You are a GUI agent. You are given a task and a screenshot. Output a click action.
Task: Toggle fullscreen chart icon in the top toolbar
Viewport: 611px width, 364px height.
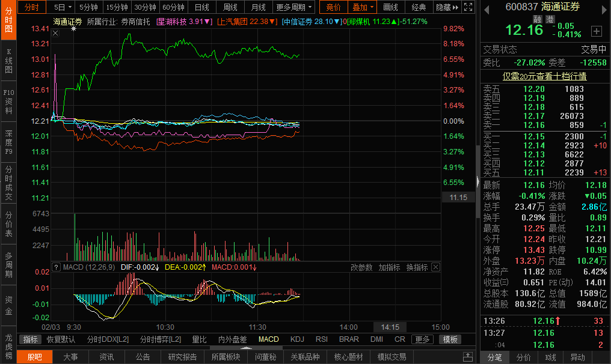tap(468, 7)
